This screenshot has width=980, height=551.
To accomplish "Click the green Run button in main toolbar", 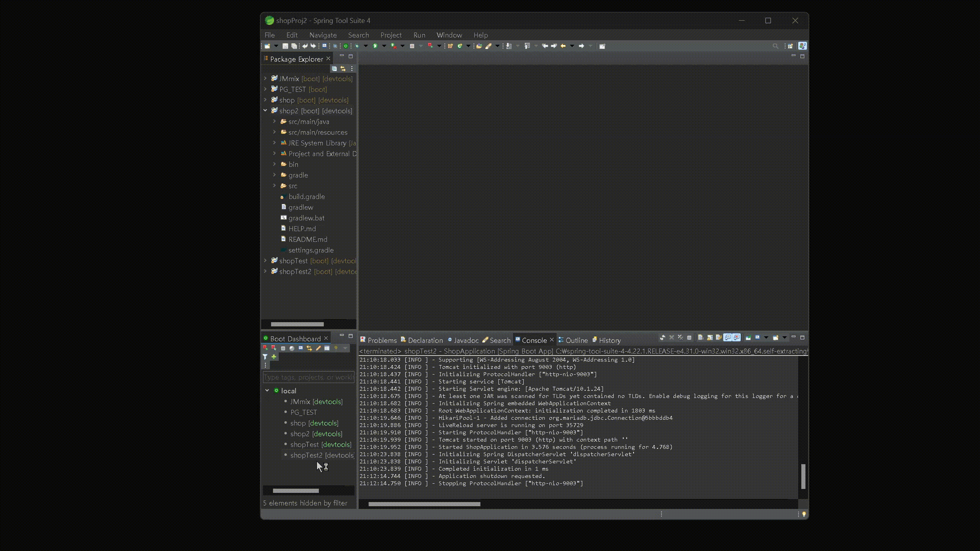I will pyautogui.click(x=375, y=46).
